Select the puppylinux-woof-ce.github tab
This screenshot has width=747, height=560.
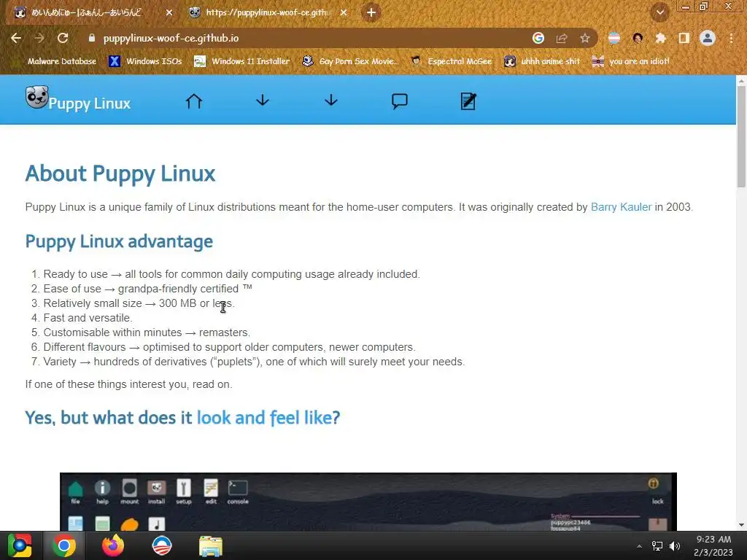coord(268,12)
